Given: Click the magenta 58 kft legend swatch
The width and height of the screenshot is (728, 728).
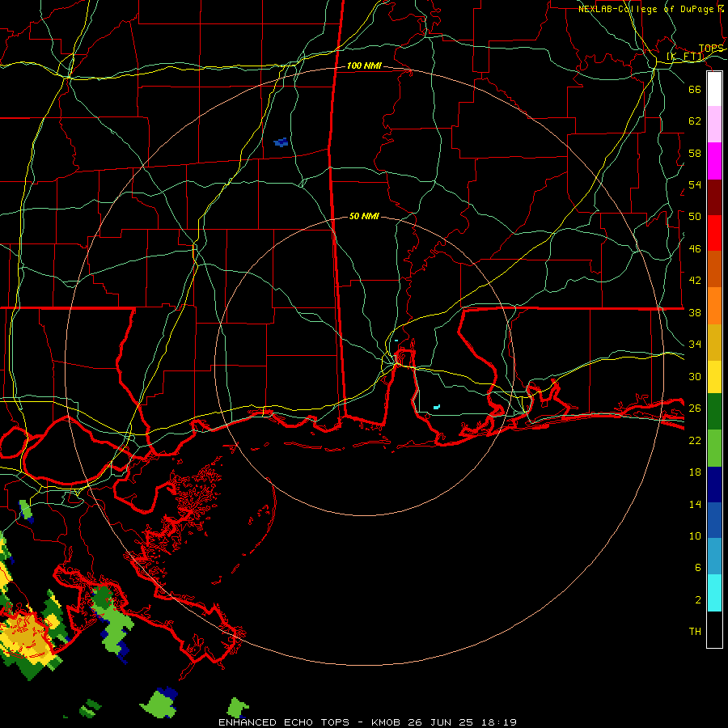Looking at the screenshot, I should point(714,161).
